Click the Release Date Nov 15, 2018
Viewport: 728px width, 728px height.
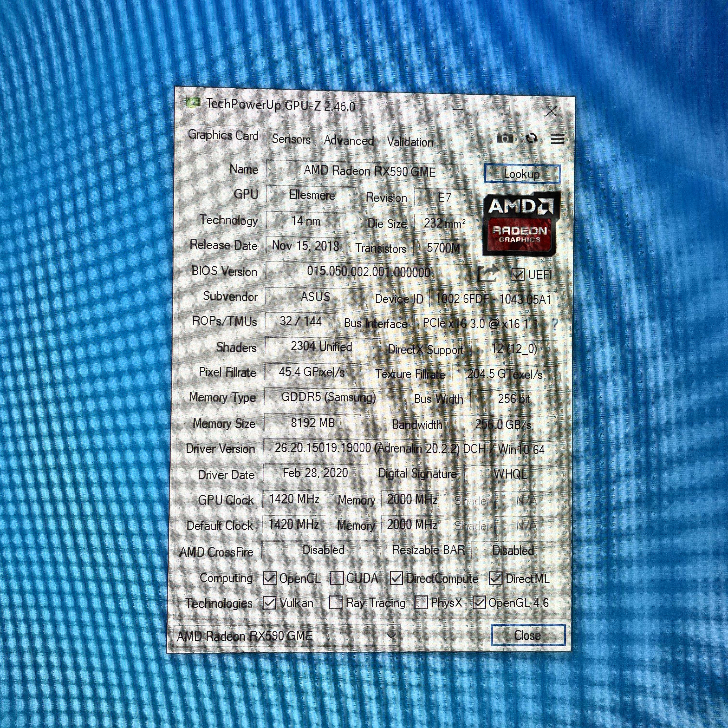(x=305, y=246)
